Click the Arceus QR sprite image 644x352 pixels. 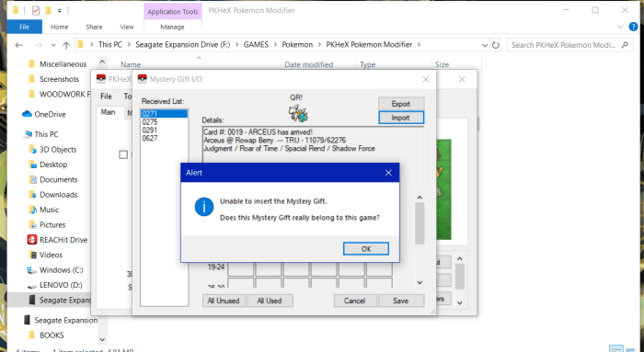(x=298, y=113)
